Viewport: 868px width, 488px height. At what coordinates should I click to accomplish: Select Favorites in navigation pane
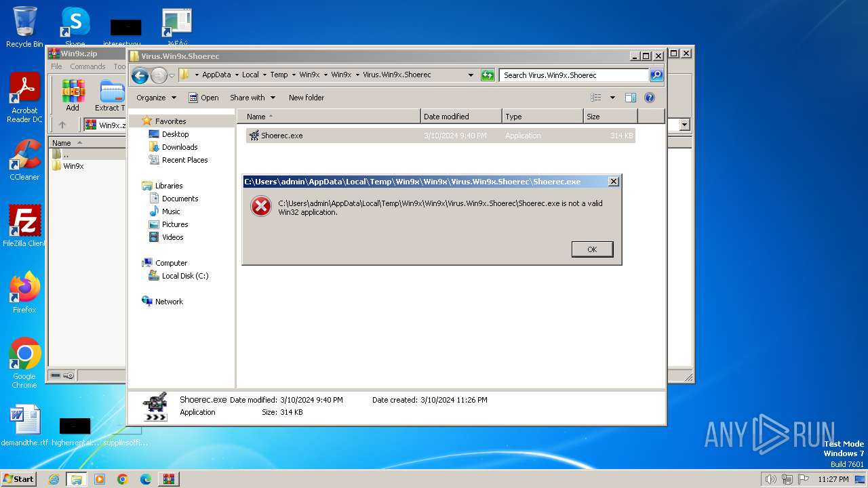click(170, 121)
